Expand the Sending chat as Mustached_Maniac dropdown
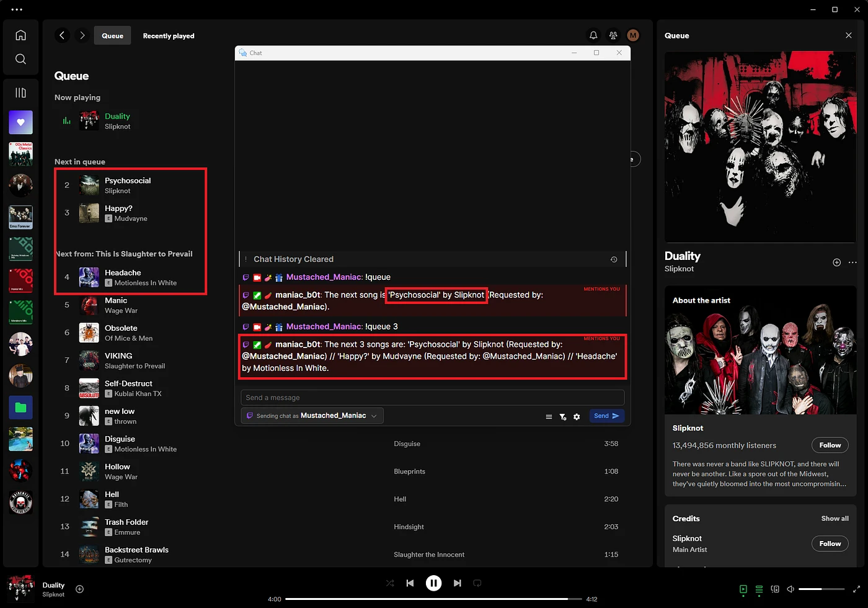 (x=312, y=416)
